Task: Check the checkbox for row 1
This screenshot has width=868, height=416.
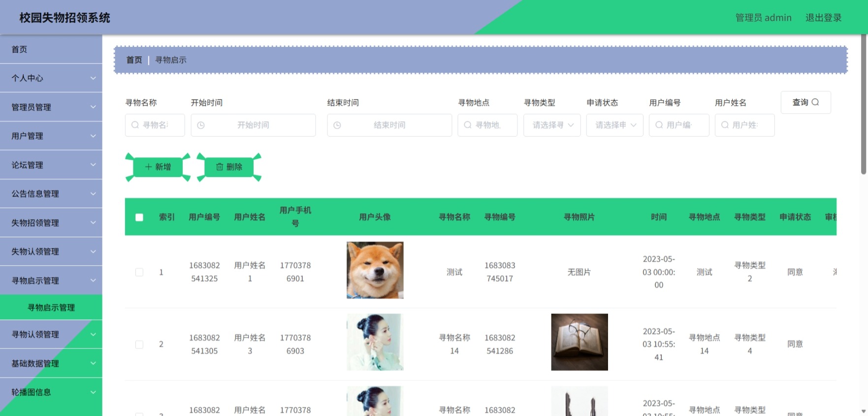Action: tap(139, 272)
